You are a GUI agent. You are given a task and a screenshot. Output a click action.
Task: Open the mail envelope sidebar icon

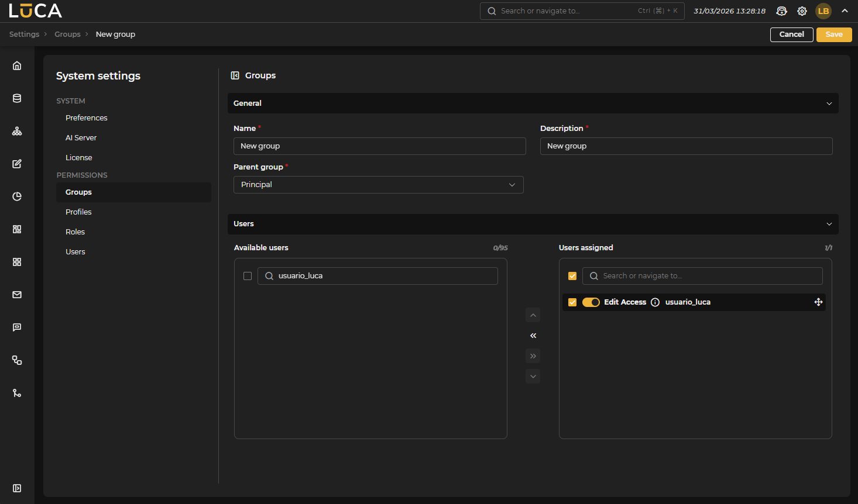17,295
